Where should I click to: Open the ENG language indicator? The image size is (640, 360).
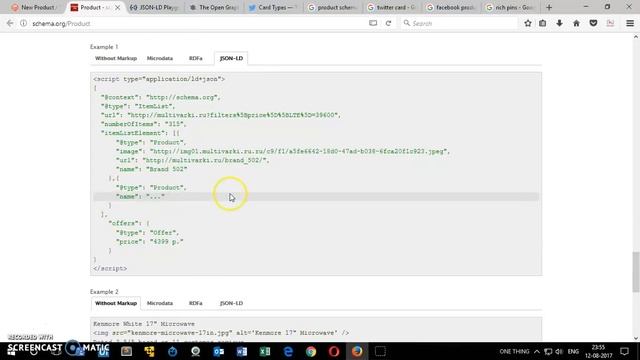coord(573,351)
